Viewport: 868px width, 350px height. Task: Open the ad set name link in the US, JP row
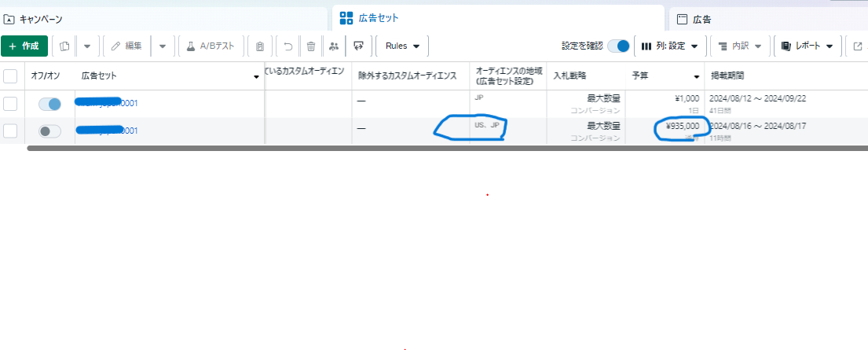coord(107,131)
